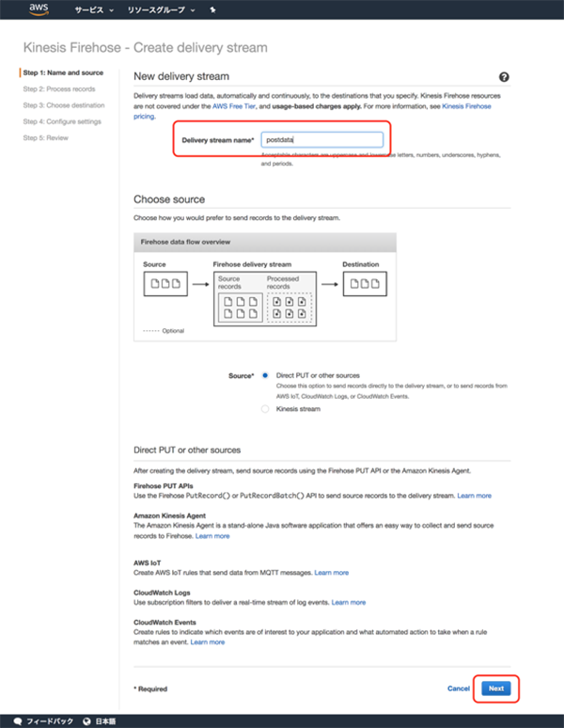Click the Cancel link
564x728 pixels.
(x=459, y=688)
